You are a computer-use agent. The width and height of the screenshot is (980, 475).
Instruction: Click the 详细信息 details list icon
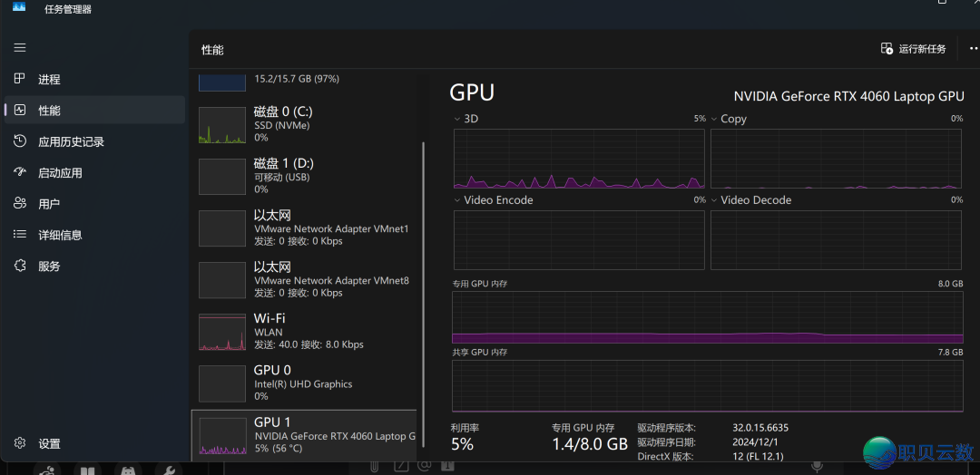tap(20, 235)
